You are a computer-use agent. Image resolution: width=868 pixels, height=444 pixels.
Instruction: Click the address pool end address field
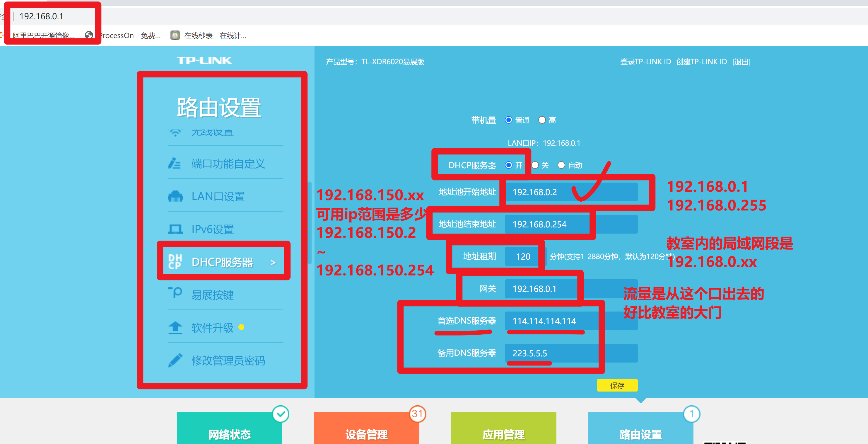571,224
